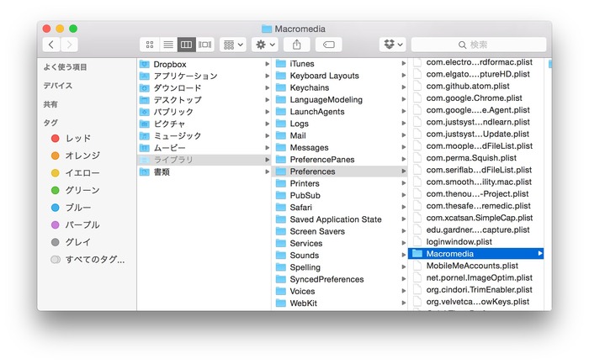Switch to icon view
The height and width of the screenshot is (364, 589).
coord(150,45)
